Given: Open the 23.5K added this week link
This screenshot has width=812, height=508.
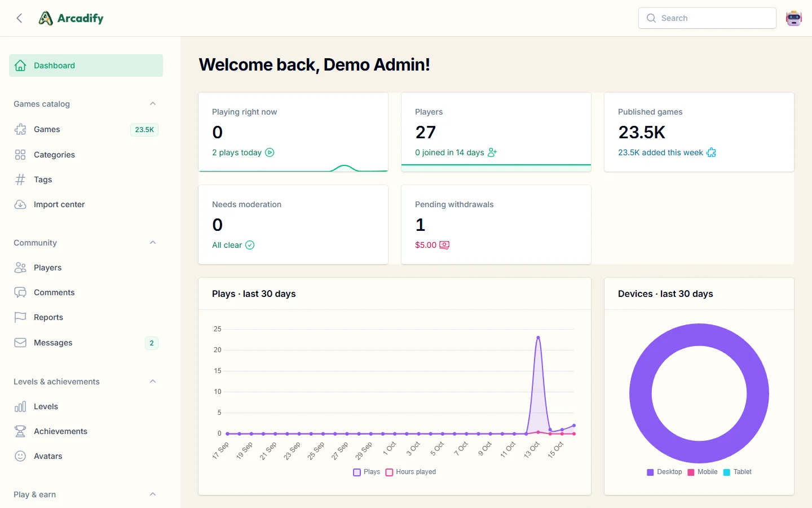Looking at the screenshot, I should tap(667, 152).
